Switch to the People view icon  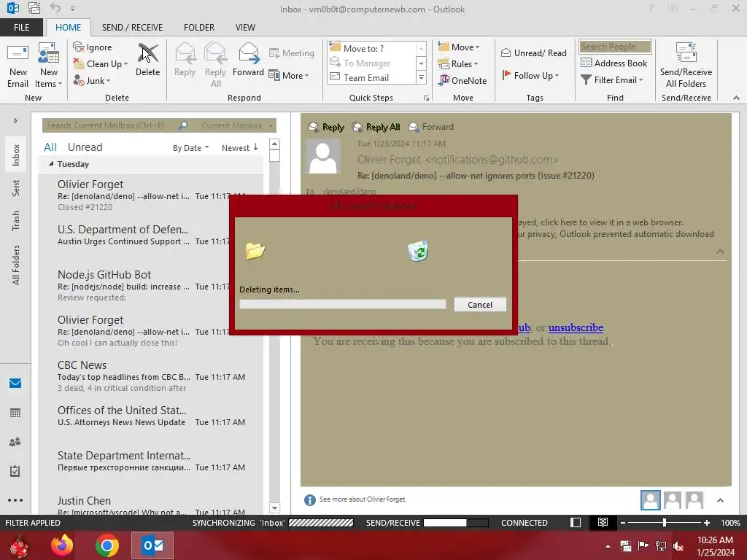15,442
